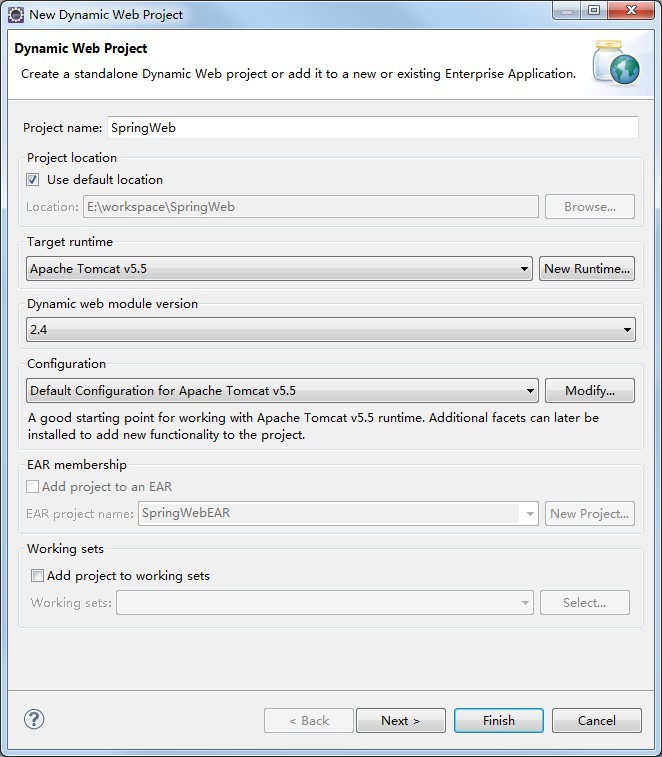Click the New Runtime button

[587, 268]
